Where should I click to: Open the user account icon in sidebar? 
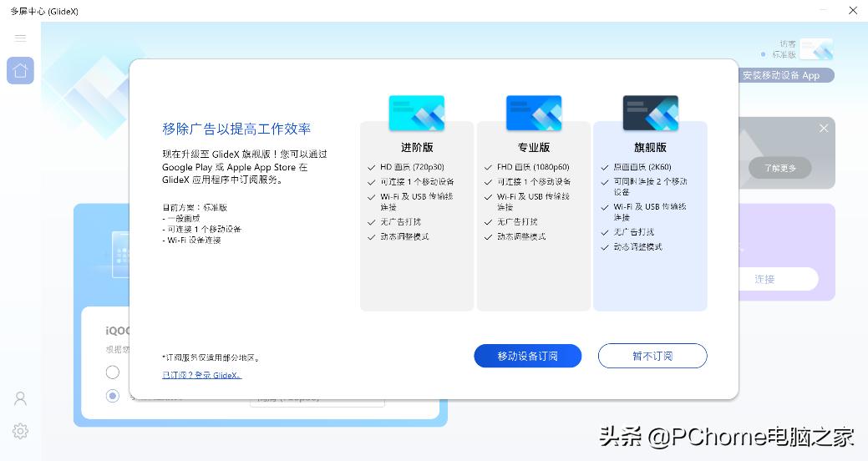click(x=21, y=398)
